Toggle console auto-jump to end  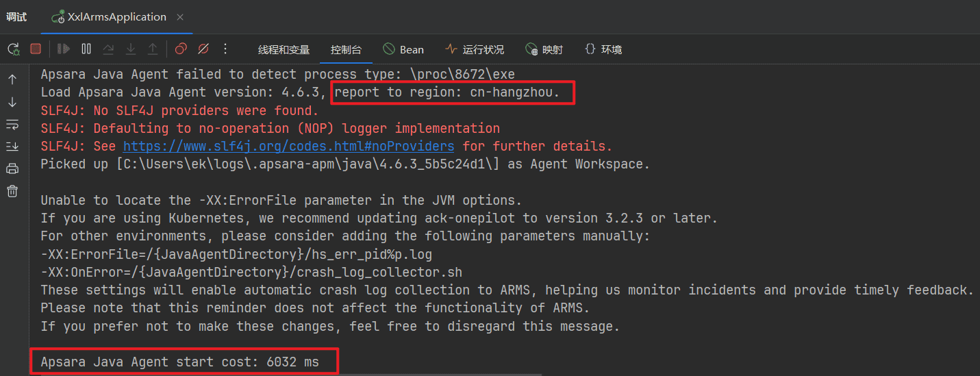click(x=12, y=147)
